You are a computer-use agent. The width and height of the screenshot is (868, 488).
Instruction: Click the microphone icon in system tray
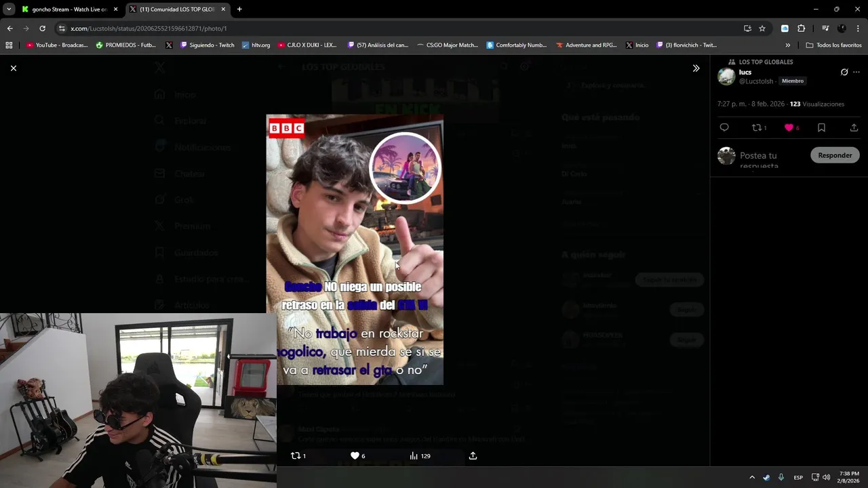tap(781, 477)
